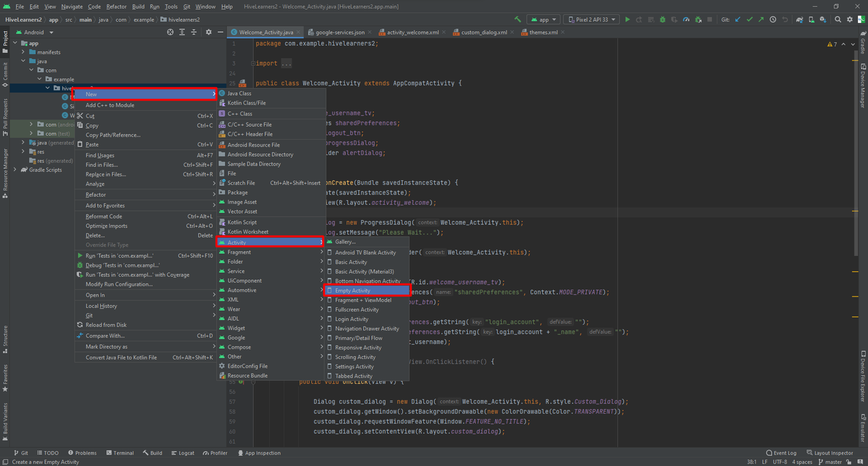Click Expand All icon in Project panel
This screenshot has width=868, height=466.
182,32
